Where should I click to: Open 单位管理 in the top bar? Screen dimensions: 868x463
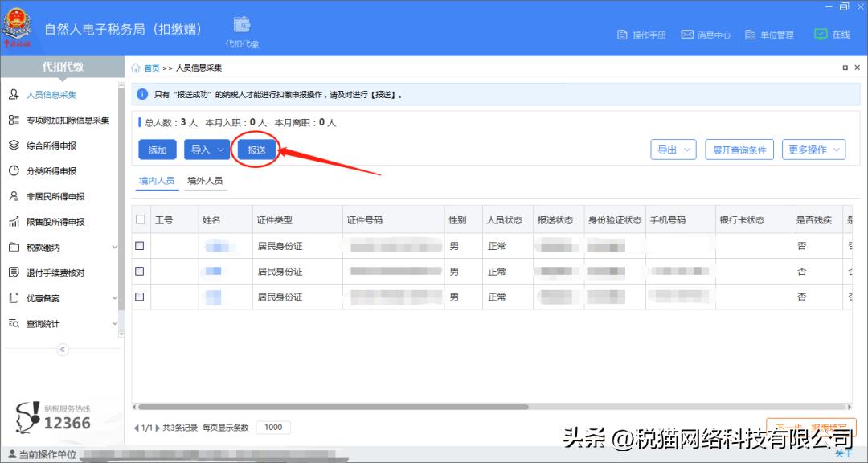[x=769, y=35]
